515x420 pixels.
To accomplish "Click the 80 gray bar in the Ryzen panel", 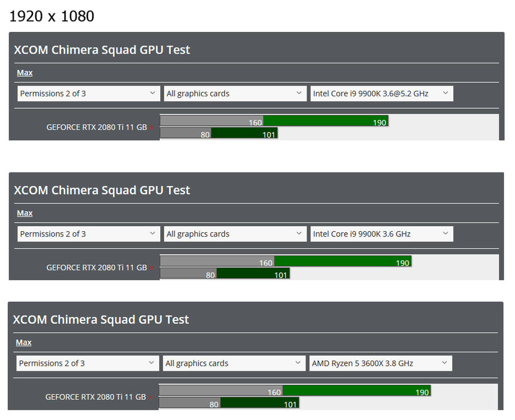I will coord(189,403).
